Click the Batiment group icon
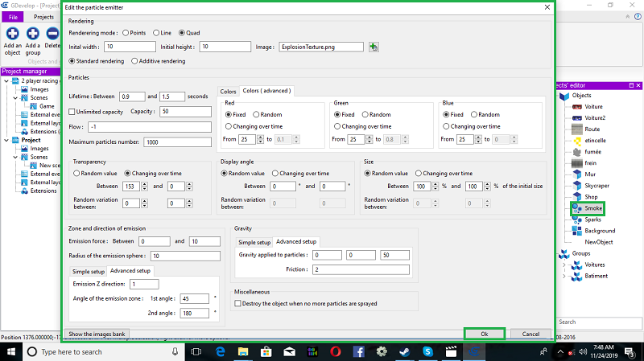 (x=577, y=276)
